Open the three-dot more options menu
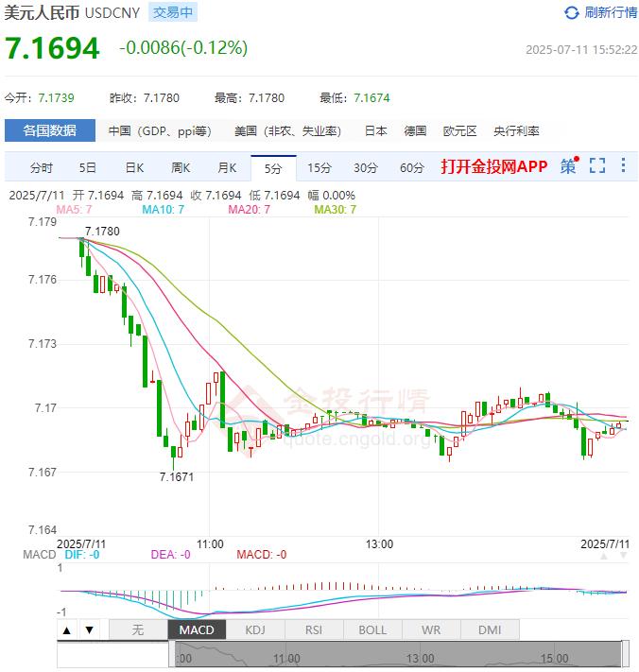The height and width of the screenshot is (672, 639). (623, 165)
